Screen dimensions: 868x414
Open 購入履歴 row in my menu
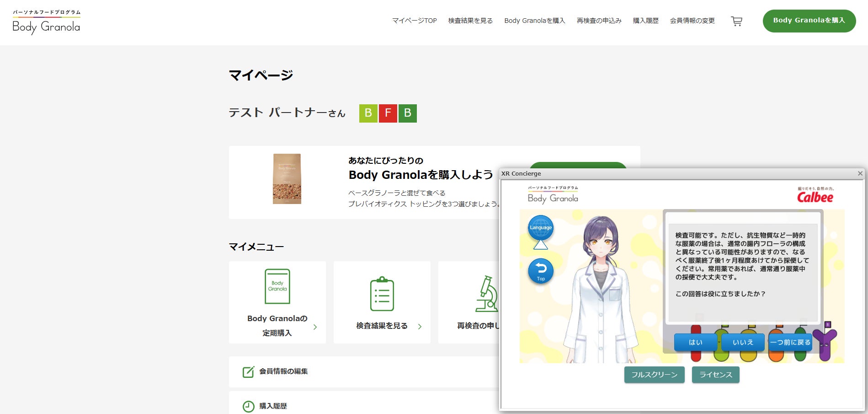pyautogui.click(x=364, y=403)
